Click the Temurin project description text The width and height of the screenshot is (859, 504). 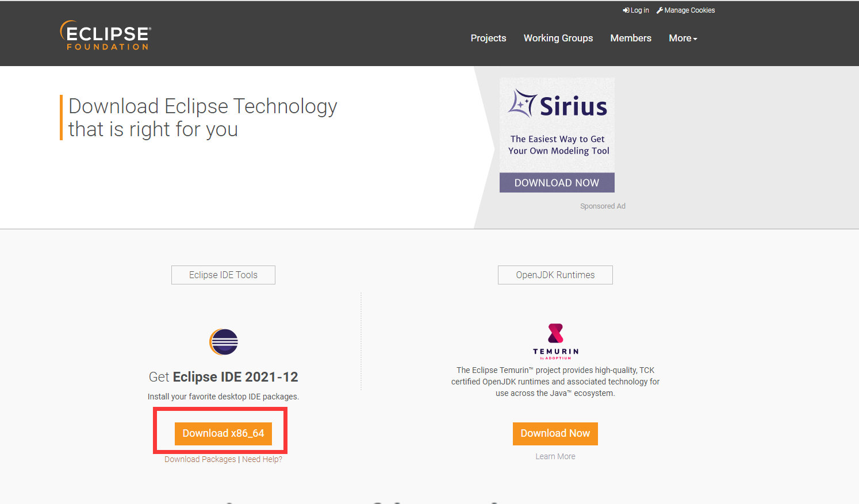[x=555, y=382]
